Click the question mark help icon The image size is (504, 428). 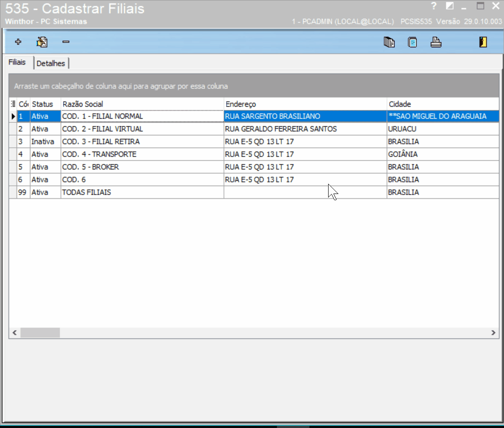(x=434, y=6)
